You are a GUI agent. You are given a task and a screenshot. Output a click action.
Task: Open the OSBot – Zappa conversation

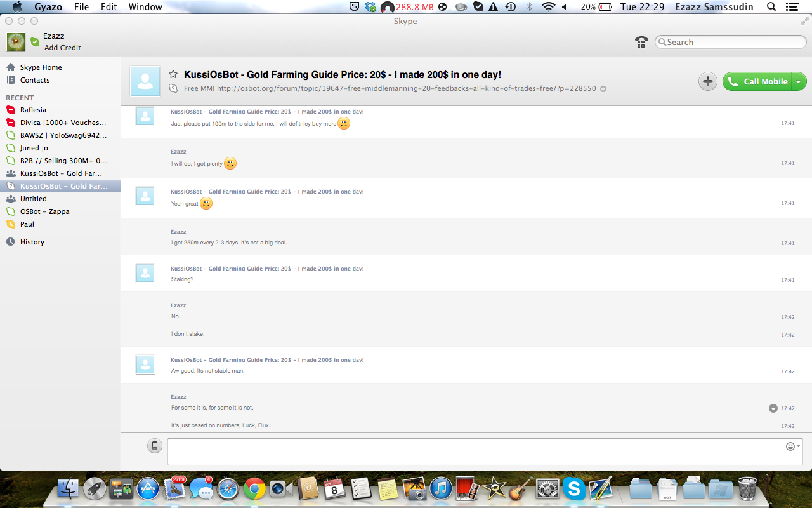coord(60,211)
